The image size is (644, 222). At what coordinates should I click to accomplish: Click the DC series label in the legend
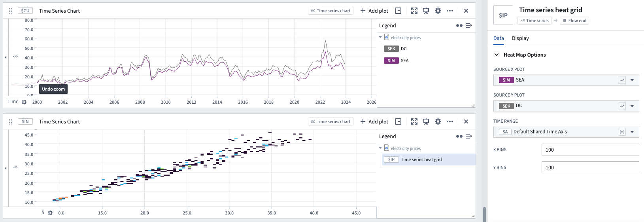point(404,49)
